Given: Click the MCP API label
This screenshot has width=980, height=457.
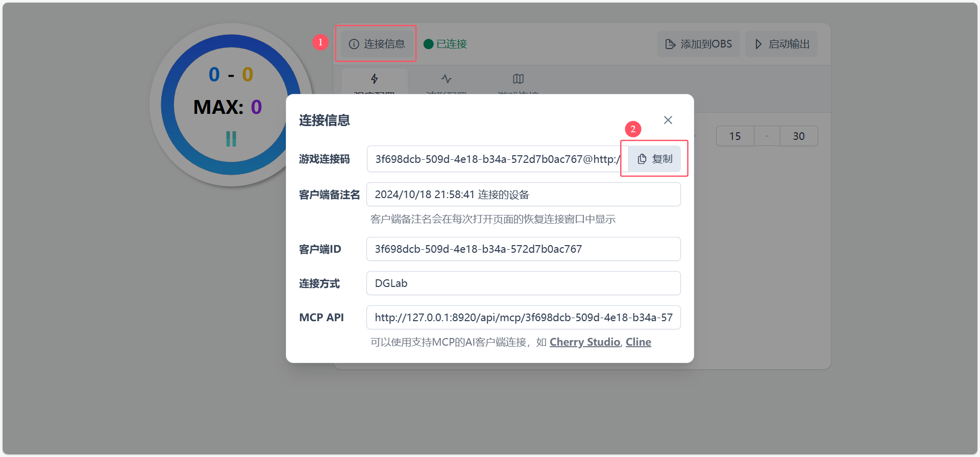Looking at the screenshot, I should pos(322,318).
